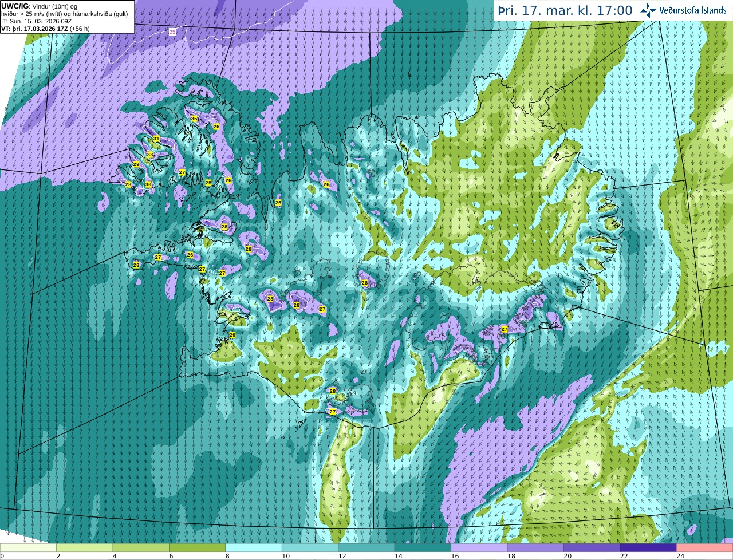Pick the deep indigo swatch between 22 and 24
Image resolution: width=733 pixels, height=560 pixels.
point(648,547)
